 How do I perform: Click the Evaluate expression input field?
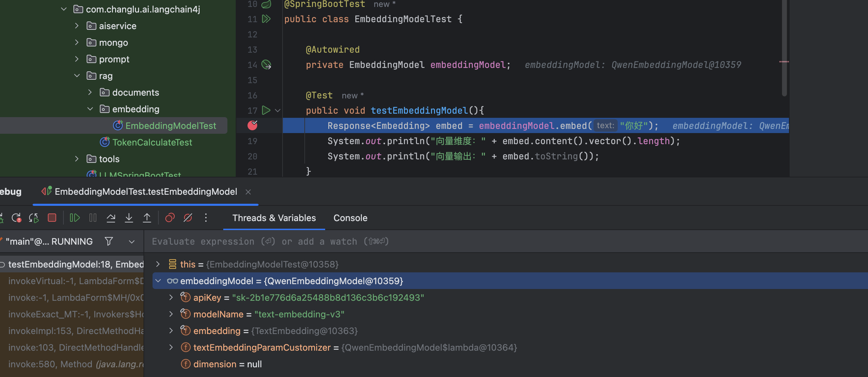coord(506,241)
